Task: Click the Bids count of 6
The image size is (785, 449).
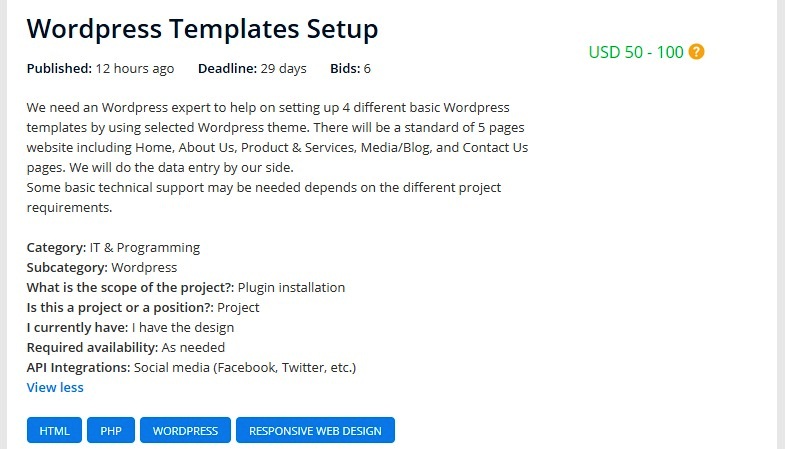Action: point(350,69)
